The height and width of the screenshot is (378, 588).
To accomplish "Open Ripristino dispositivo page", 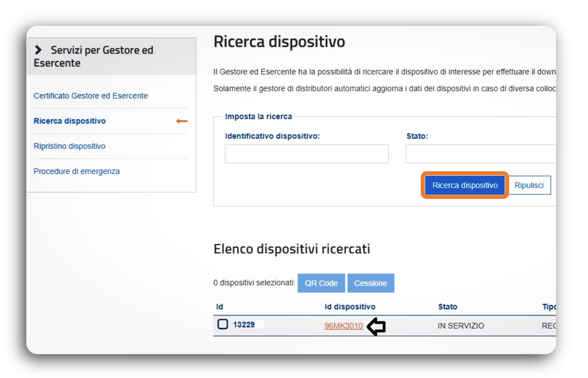I will (x=69, y=146).
